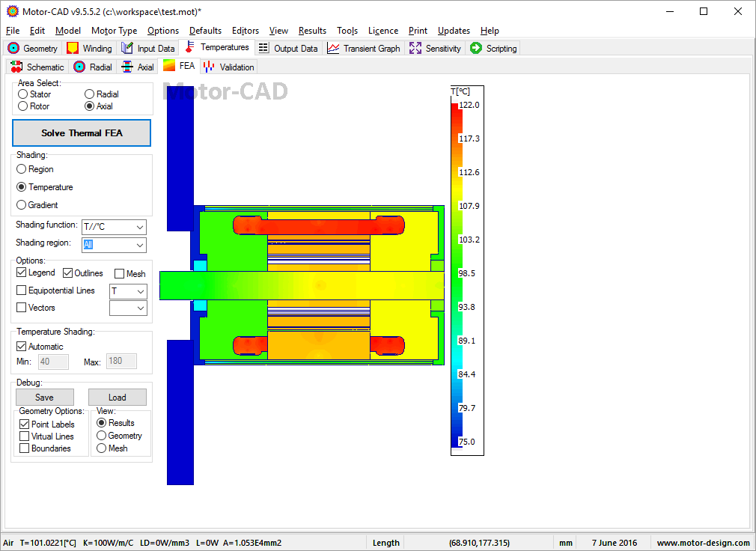Open the Tools menu
Screen dimensions: 756x551
point(347,31)
